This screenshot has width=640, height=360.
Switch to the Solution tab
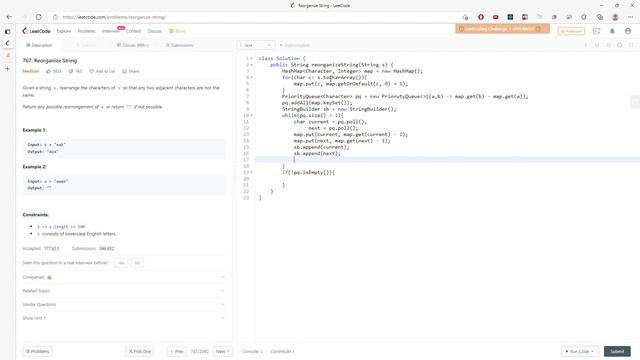tap(86, 45)
